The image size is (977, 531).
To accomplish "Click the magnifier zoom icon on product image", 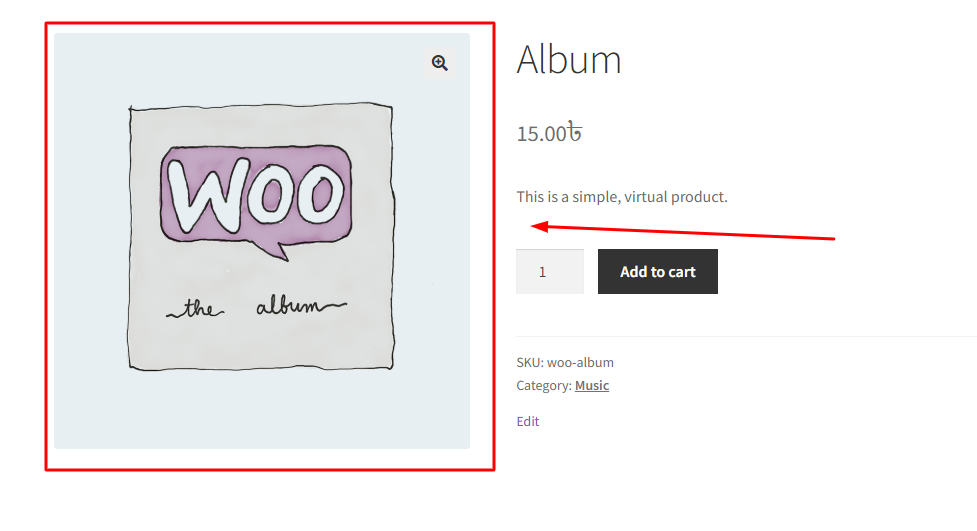I will 439,63.
